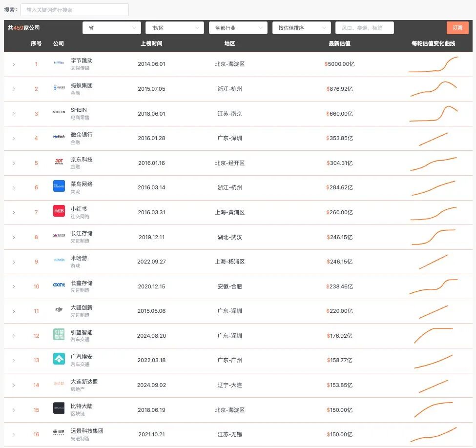
Task: Expand the 蚂蚁集团 row chevron
Action: pyautogui.click(x=14, y=89)
